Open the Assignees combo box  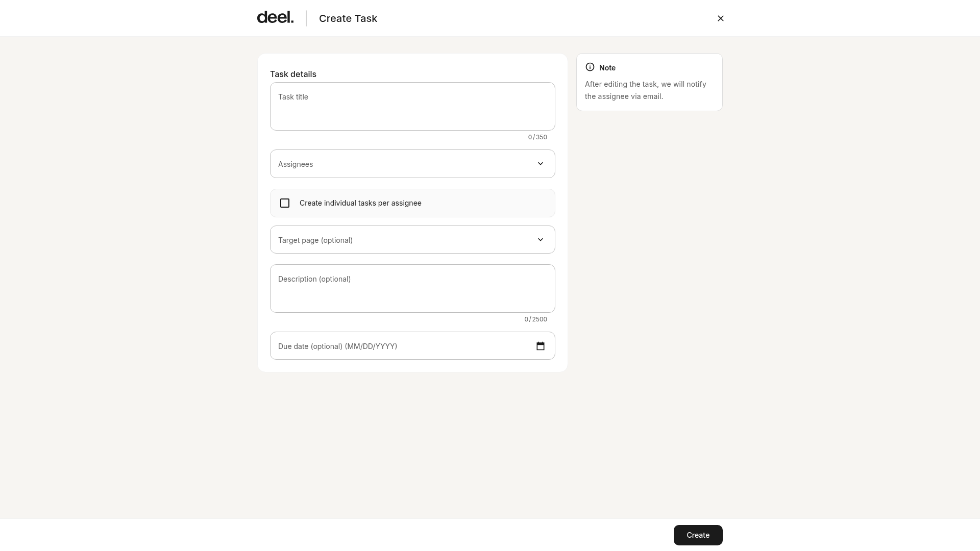[412, 164]
